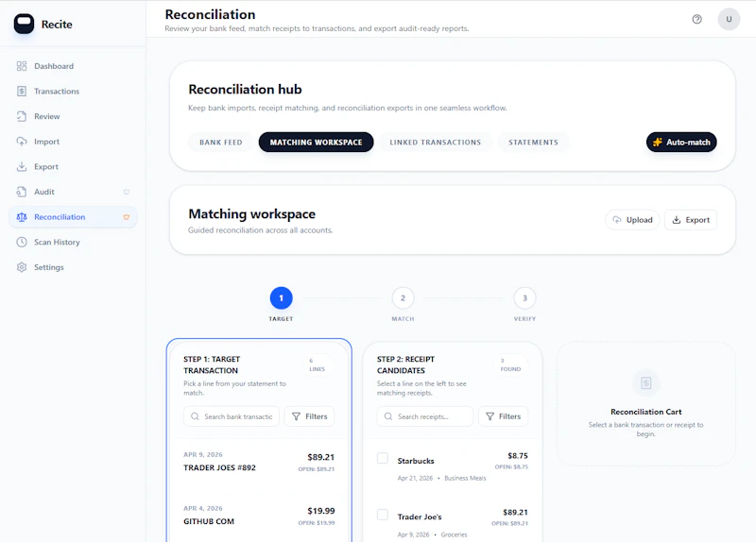The width and height of the screenshot is (756, 542).
Task: Click the 3 FOUND count badge
Action: (510, 364)
